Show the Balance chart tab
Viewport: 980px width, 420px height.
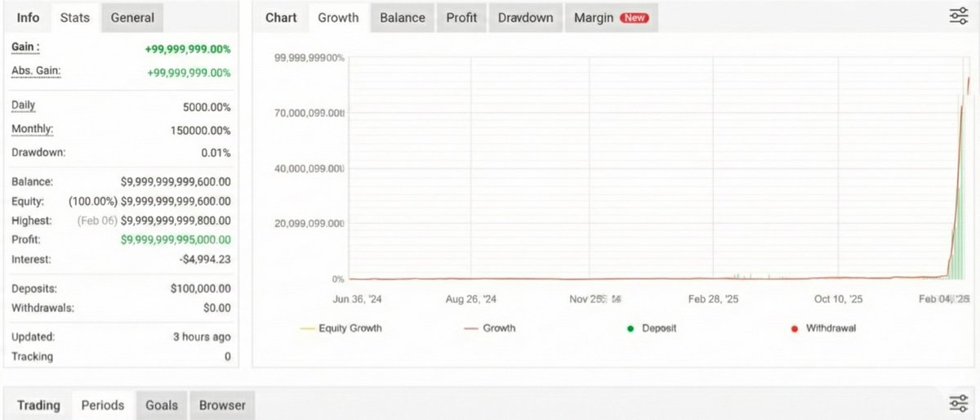coord(402,18)
